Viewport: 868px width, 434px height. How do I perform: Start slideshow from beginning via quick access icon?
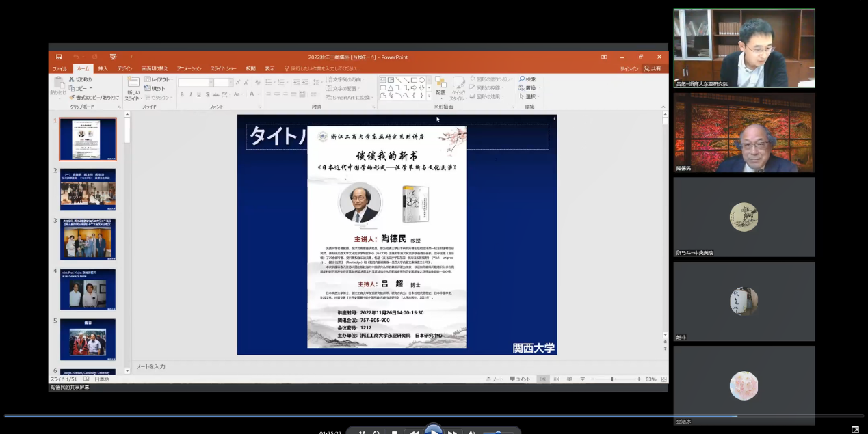(113, 57)
